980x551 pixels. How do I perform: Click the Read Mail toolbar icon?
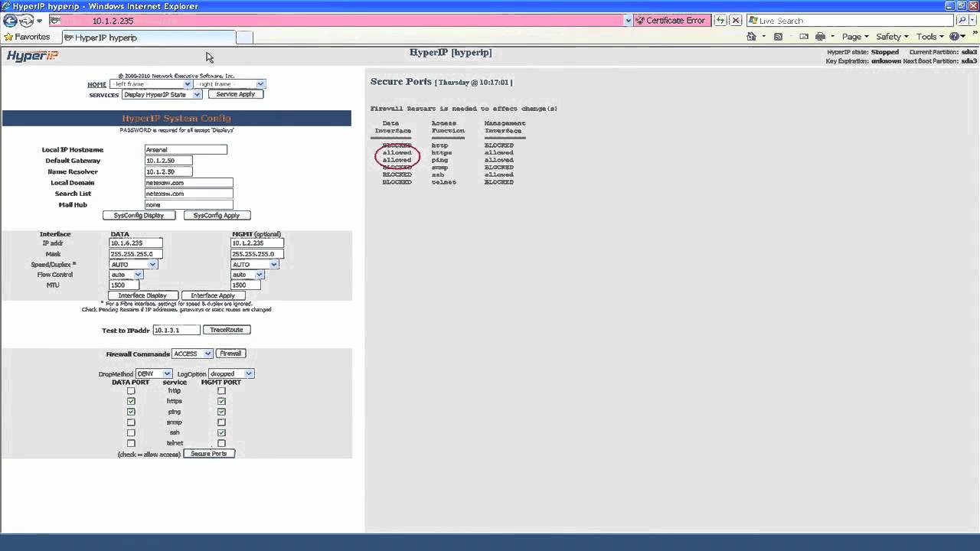804,37
